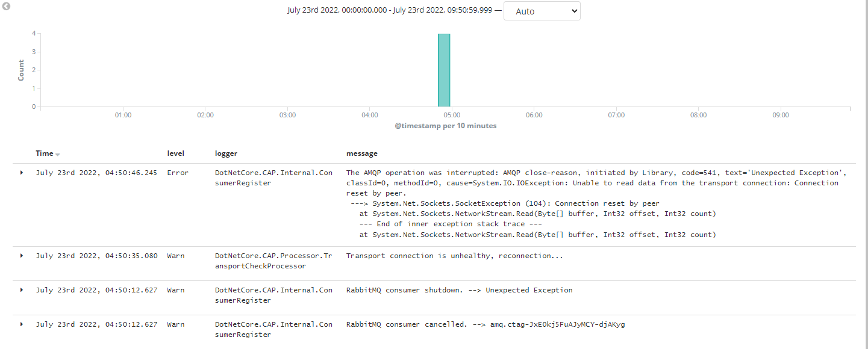Click the Time column header label

(43, 153)
